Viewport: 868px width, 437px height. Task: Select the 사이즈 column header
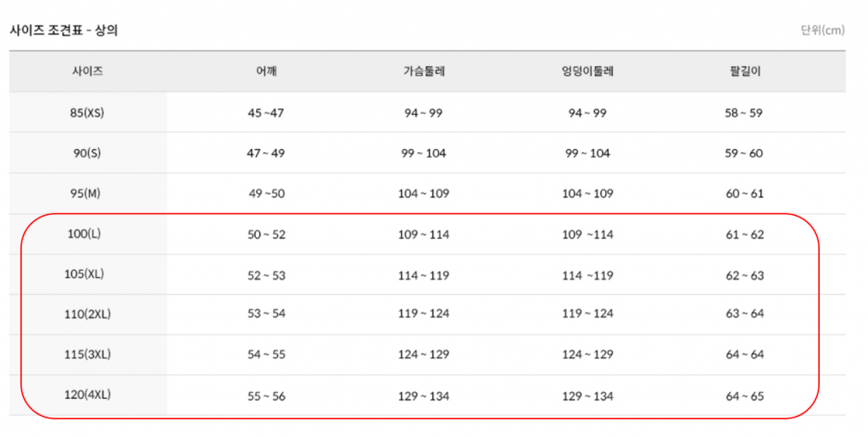point(87,72)
